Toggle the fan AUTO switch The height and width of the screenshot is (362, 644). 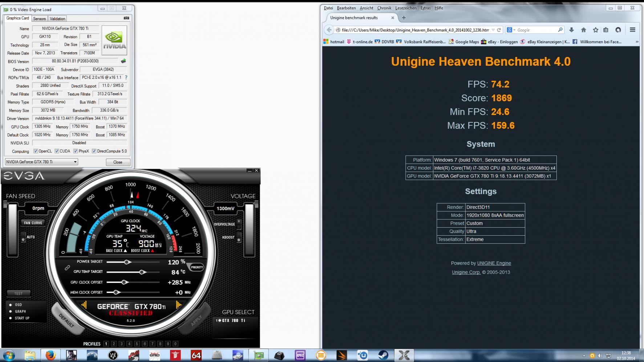[23, 237]
